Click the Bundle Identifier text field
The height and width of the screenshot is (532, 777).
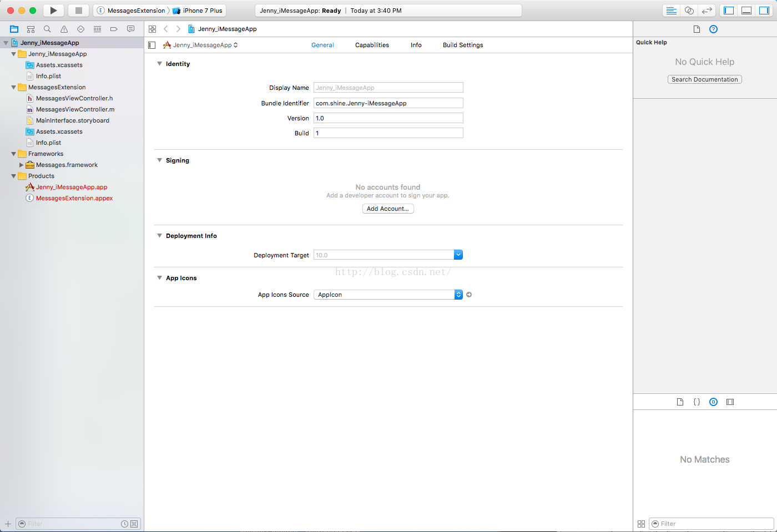[x=388, y=103]
